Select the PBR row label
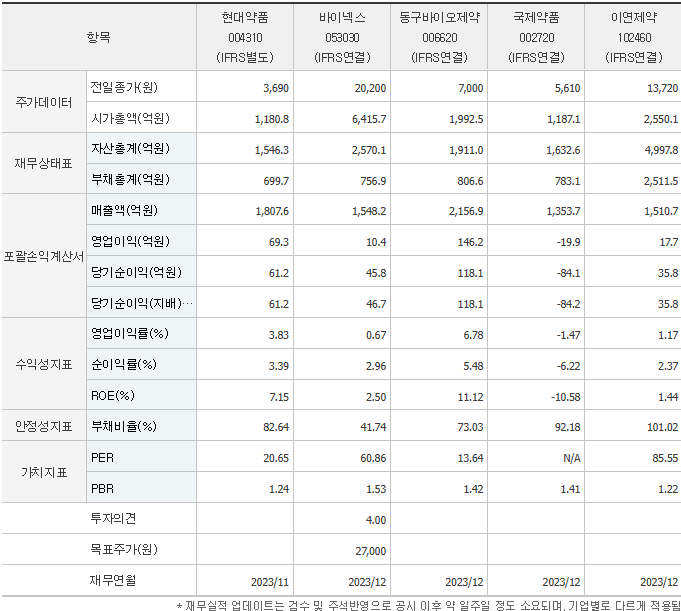 (x=102, y=489)
